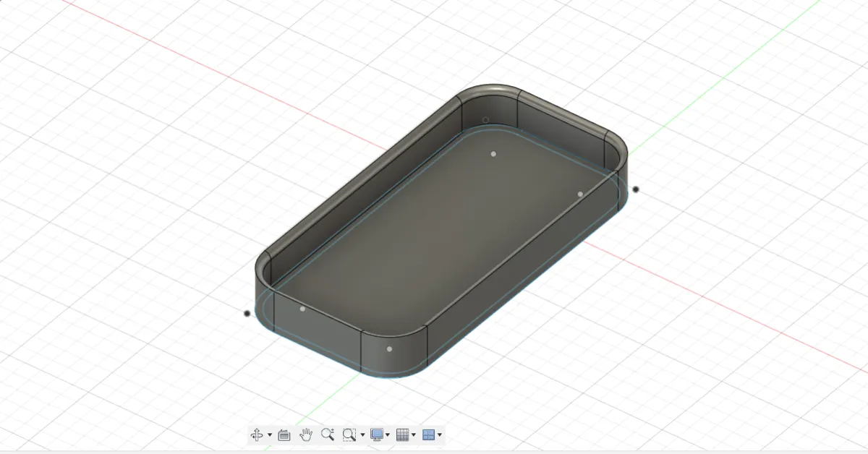
Task: Activate the Pan hand tool
Action: [x=306, y=434]
